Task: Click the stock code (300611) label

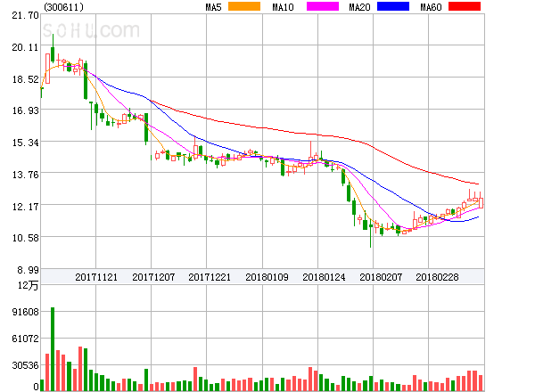Action: 64,7
